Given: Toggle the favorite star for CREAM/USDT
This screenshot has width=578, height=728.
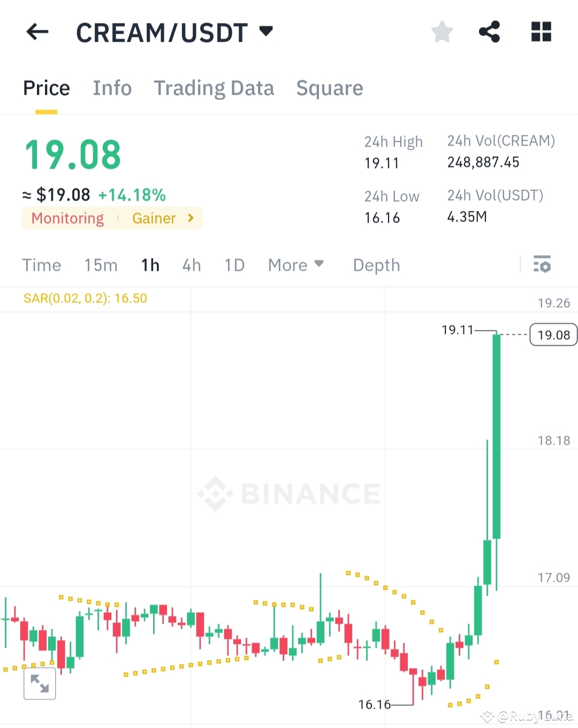Looking at the screenshot, I should click(442, 32).
